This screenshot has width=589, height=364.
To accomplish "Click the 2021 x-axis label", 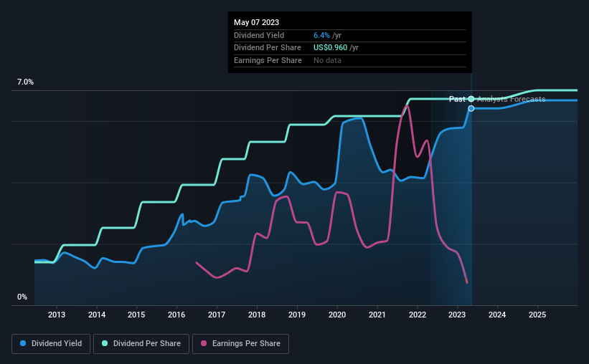I will 377,315.
